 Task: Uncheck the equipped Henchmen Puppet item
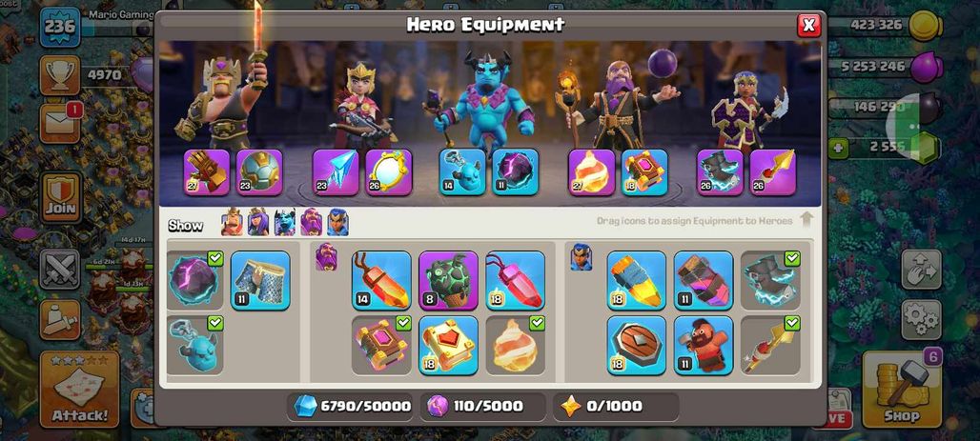(195, 345)
